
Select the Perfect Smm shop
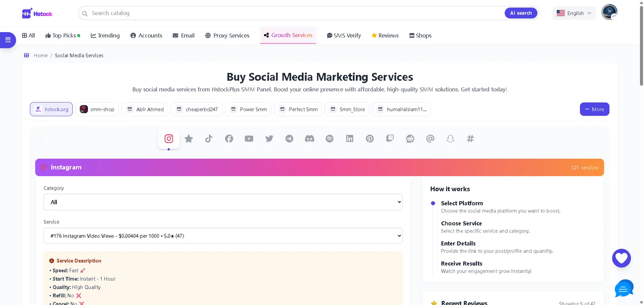coord(298,109)
